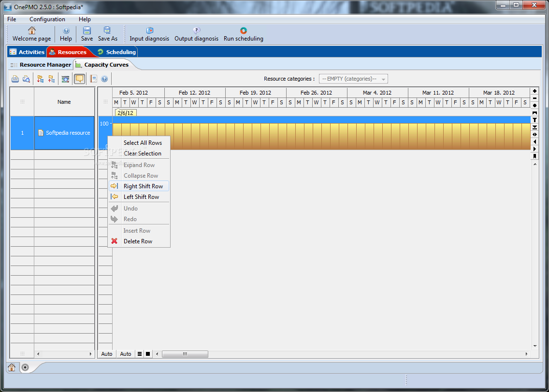Click the Help toolbar button
The width and height of the screenshot is (549, 392).
pos(66,34)
